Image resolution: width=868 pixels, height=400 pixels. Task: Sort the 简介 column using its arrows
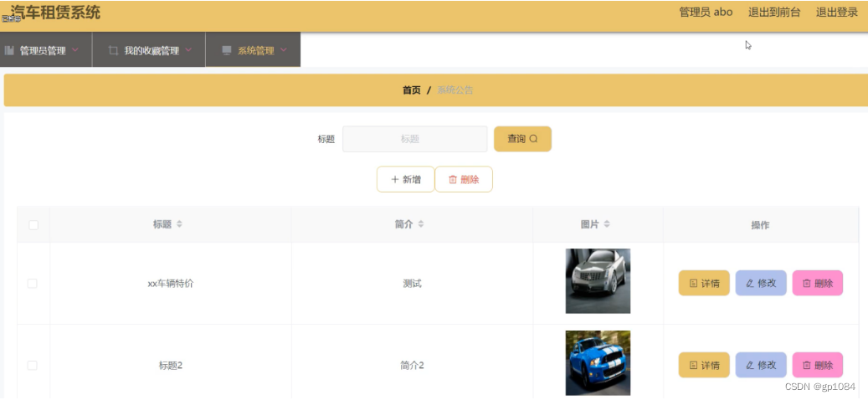coord(421,224)
